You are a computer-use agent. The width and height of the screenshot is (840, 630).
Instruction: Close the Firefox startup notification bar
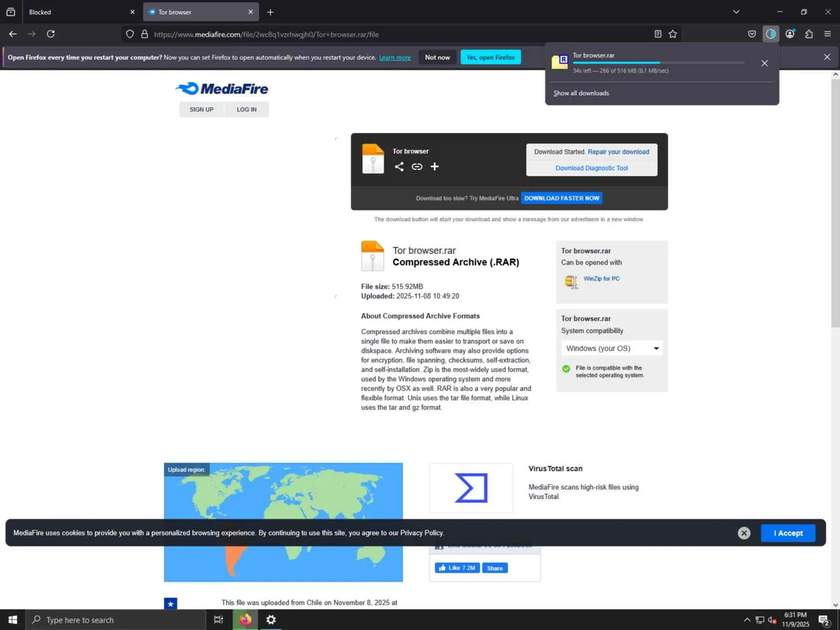[x=827, y=57]
